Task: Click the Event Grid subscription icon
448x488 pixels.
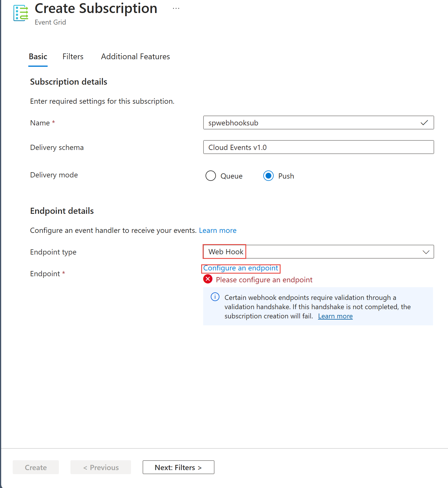Action: tap(21, 13)
